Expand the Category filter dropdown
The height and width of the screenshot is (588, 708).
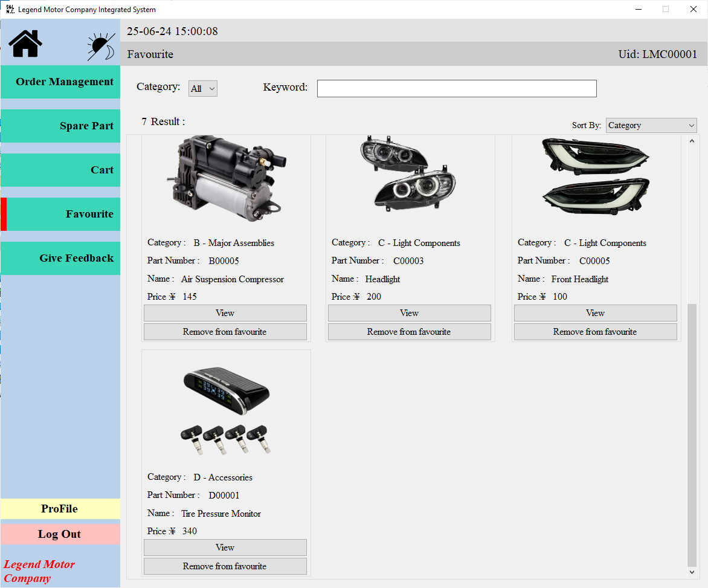click(x=202, y=89)
